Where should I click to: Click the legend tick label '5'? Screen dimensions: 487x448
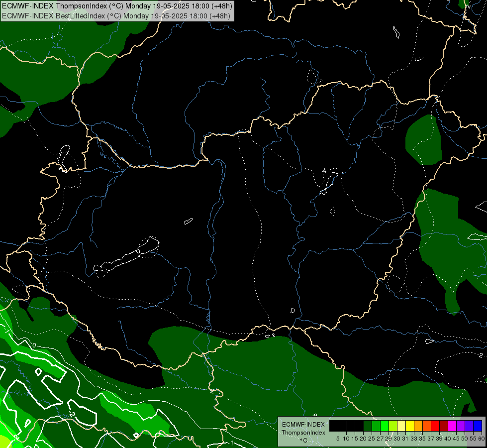[x=338, y=439]
